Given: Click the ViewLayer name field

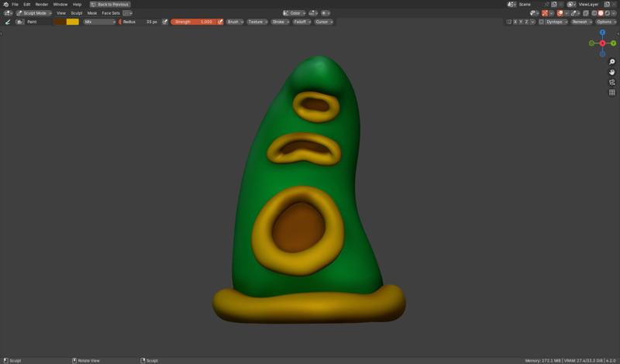Looking at the screenshot, I should pos(589,5).
